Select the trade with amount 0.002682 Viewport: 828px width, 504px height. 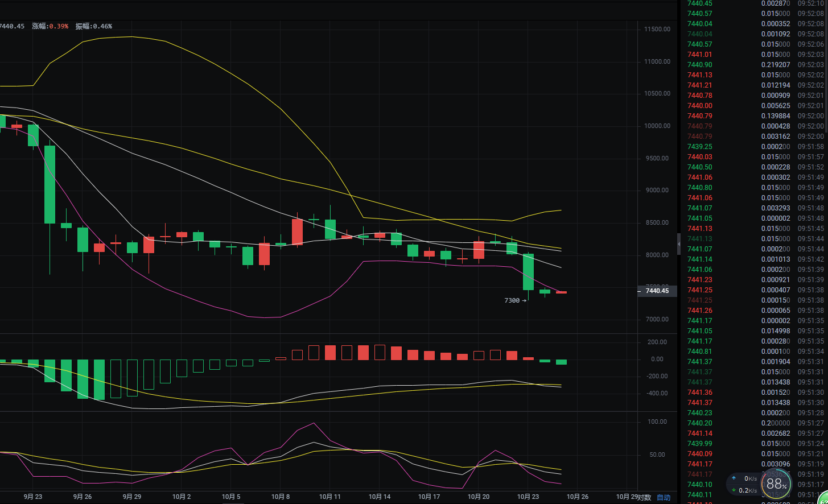755,433
